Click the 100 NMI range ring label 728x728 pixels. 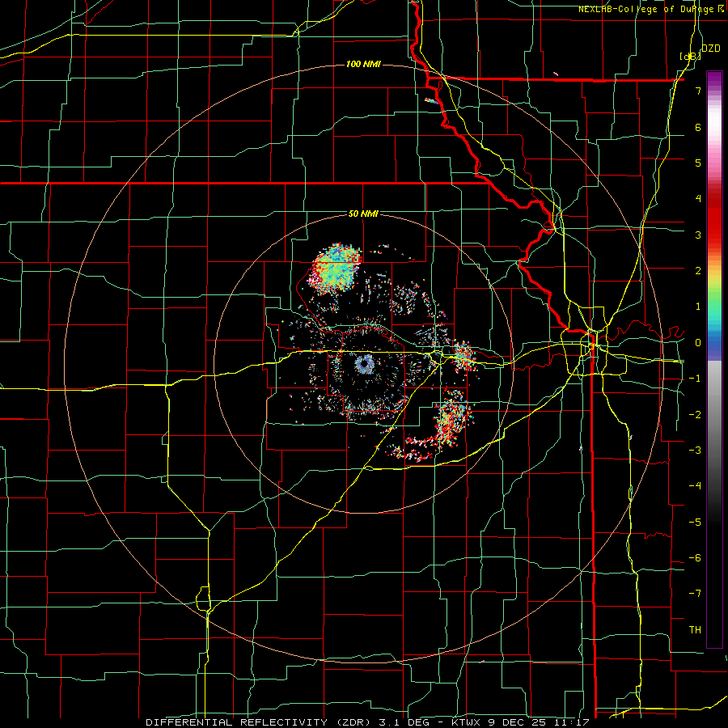click(363, 64)
